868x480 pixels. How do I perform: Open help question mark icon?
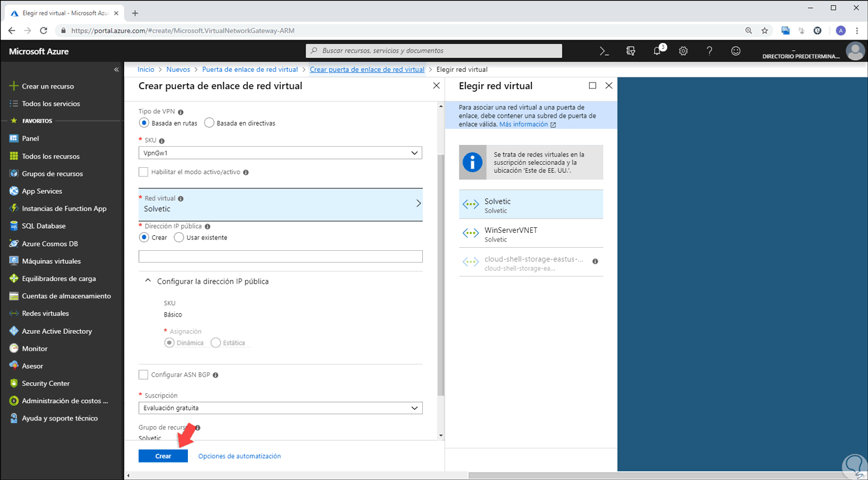(709, 51)
